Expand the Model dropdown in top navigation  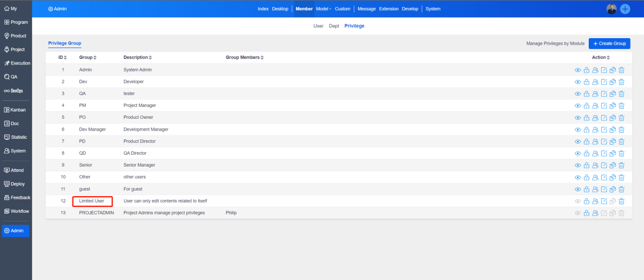point(324,9)
